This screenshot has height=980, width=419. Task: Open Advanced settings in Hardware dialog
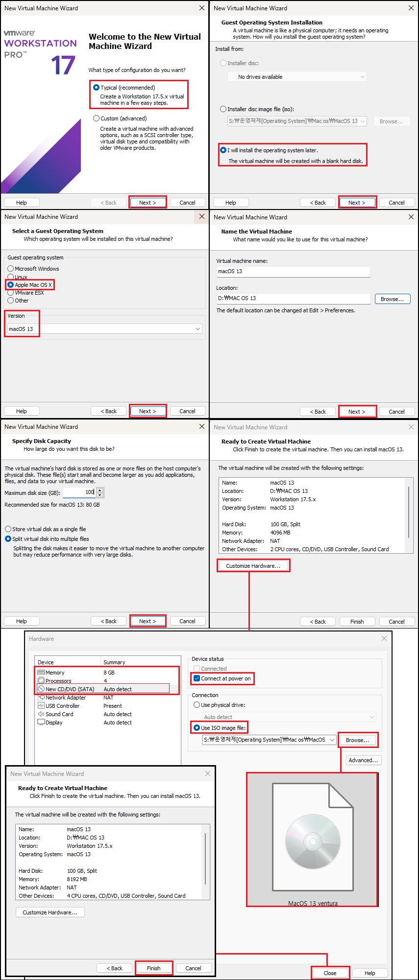363,760
